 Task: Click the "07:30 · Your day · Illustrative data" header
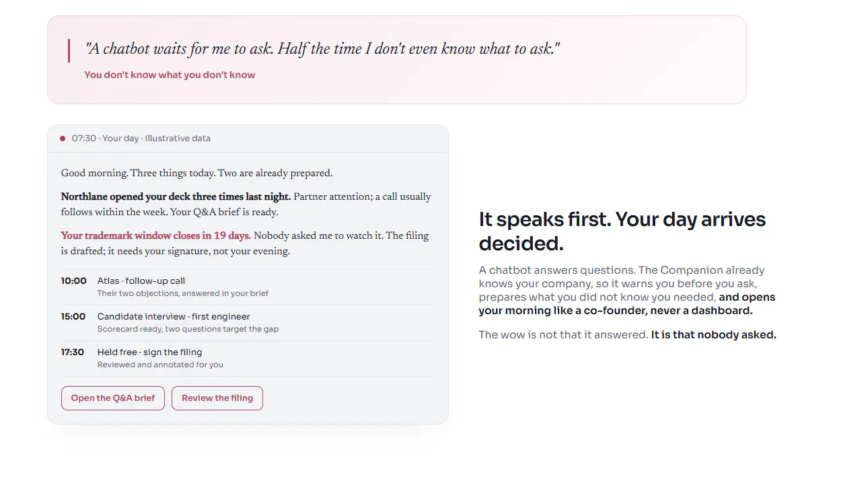[x=141, y=139]
